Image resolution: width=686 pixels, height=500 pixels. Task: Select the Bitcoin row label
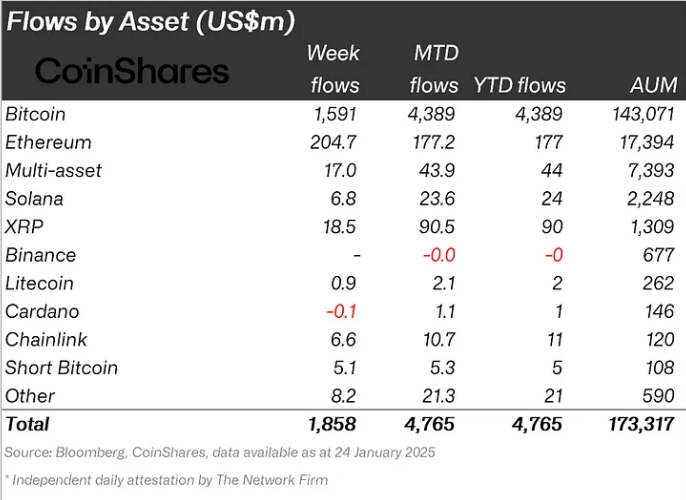pos(36,114)
